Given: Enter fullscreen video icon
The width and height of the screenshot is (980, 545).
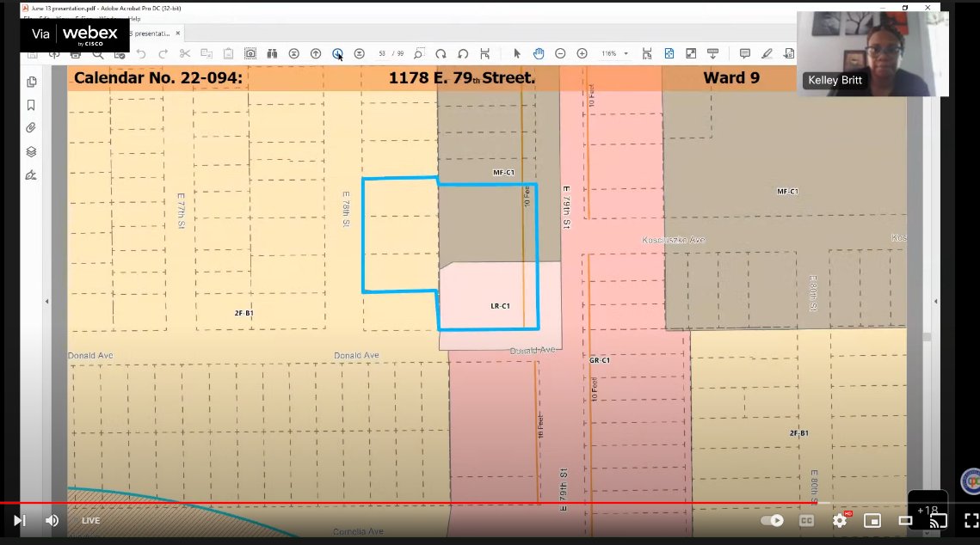Looking at the screenshot, I should click(971, 520).
